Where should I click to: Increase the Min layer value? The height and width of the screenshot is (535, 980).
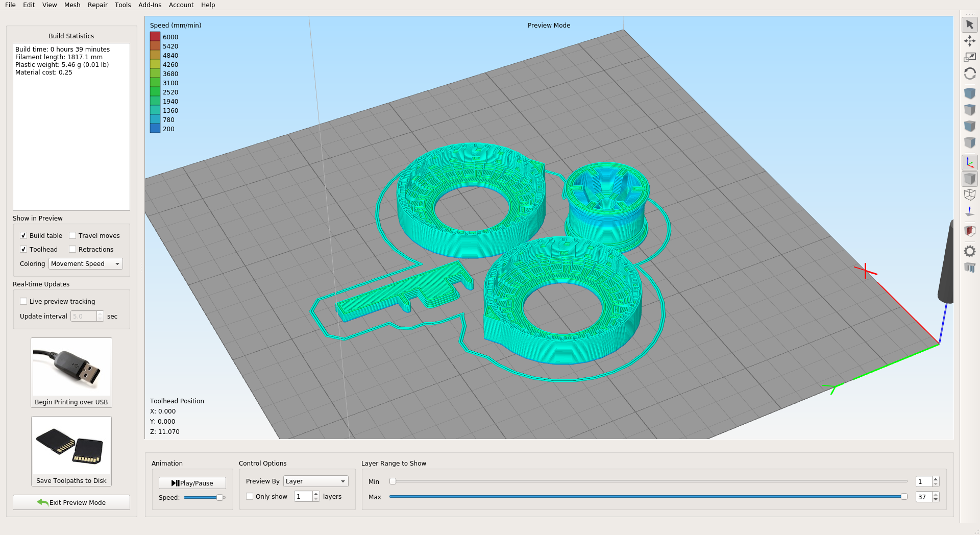tap(936, 479)
